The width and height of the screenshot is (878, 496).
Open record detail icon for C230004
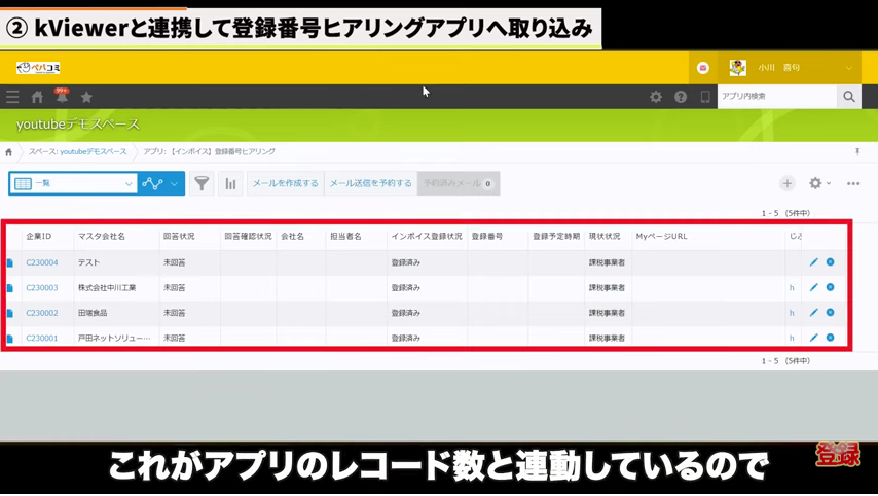click(x=10, y=263)
